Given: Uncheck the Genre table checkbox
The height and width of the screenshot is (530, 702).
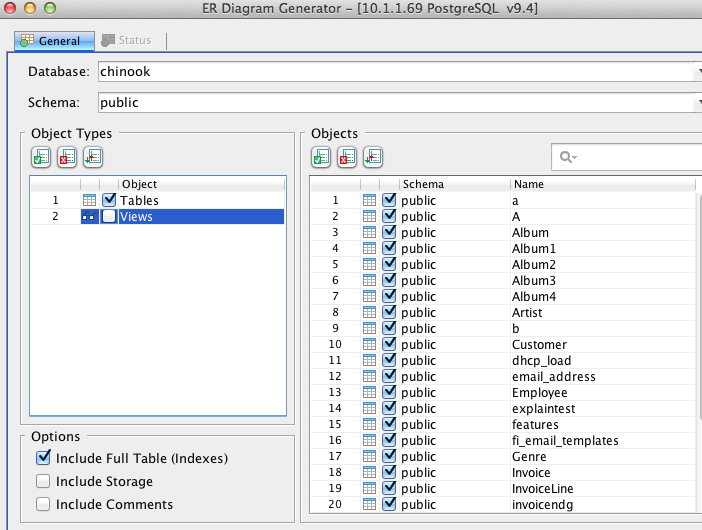Looking at the screenshot, I should click(389, 456).
